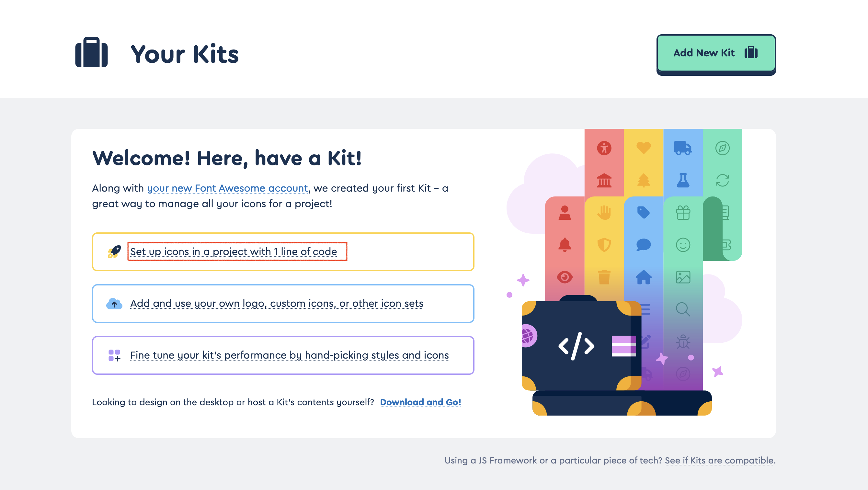Viewport: 868px width, 490px height.
Task: Click the suitcase icon beside Your Kits
Action: pyautogui.click(x=91, y=52)
